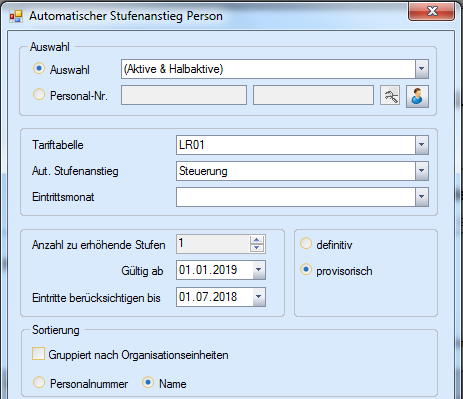The width and height of the screenshot is (463, 399).
Task: Open the (Aktive & Halbaktive) dropdown
Action: tap(422, 69)
